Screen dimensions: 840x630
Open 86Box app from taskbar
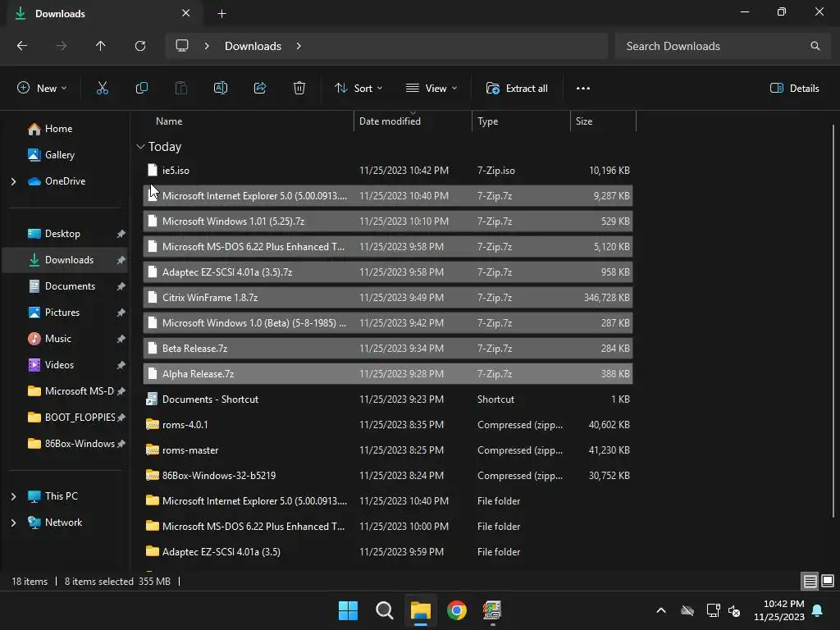[492, 610]
